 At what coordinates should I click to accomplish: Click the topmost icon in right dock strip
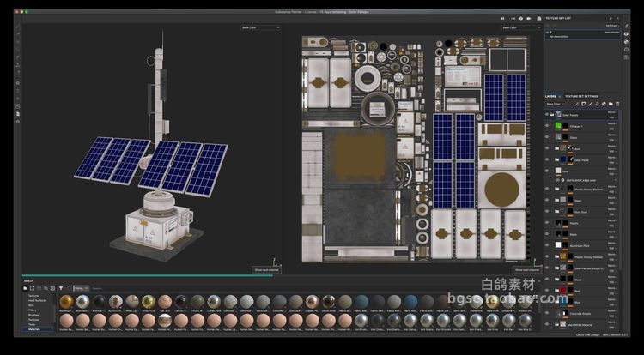pos(626,26)
